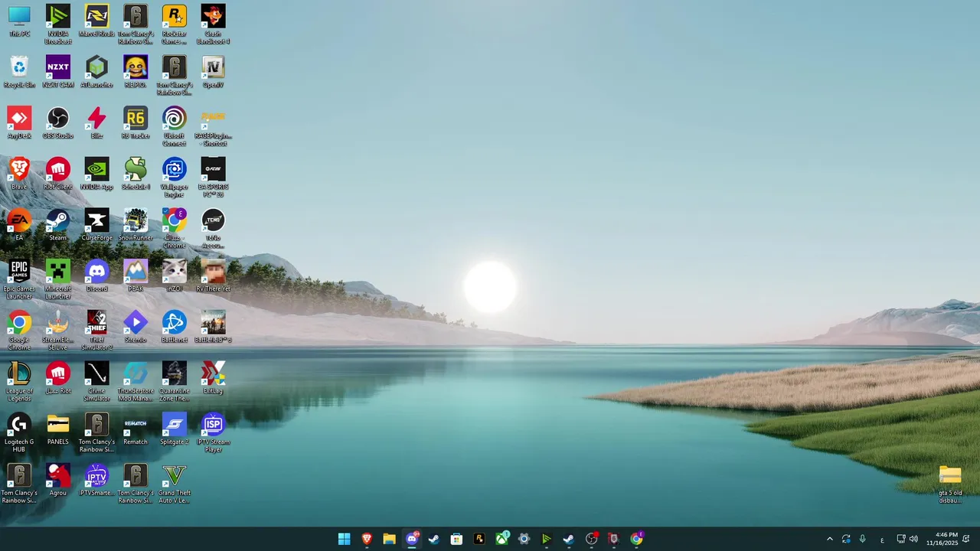Open the Thief Simulator 2 shortcut
980x551 pixels.
click(x=96, y=331)
